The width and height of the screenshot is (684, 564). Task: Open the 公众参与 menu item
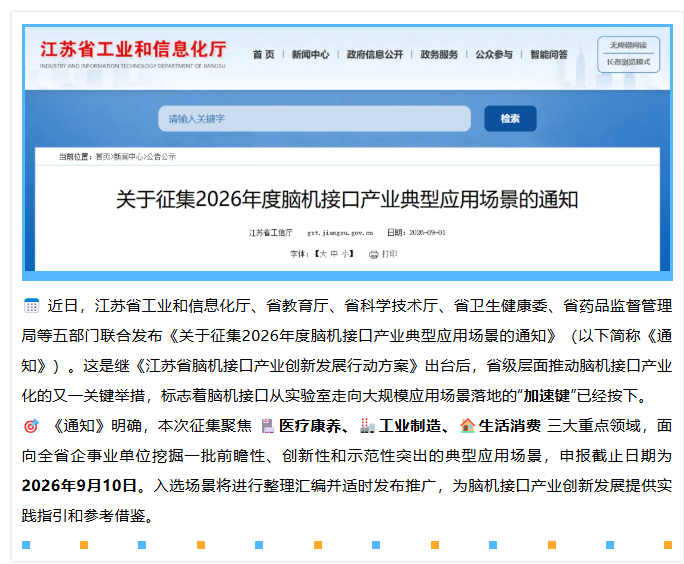click(494, 55)
